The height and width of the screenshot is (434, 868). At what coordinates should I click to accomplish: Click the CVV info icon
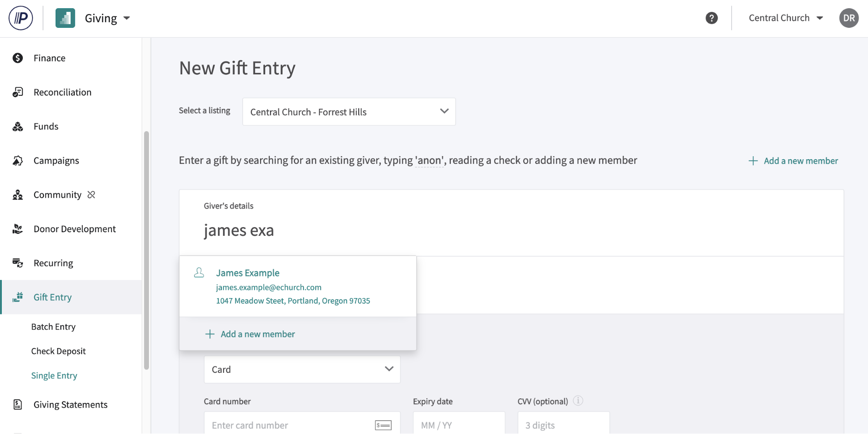pyautogui.click(x=578, y=401)
